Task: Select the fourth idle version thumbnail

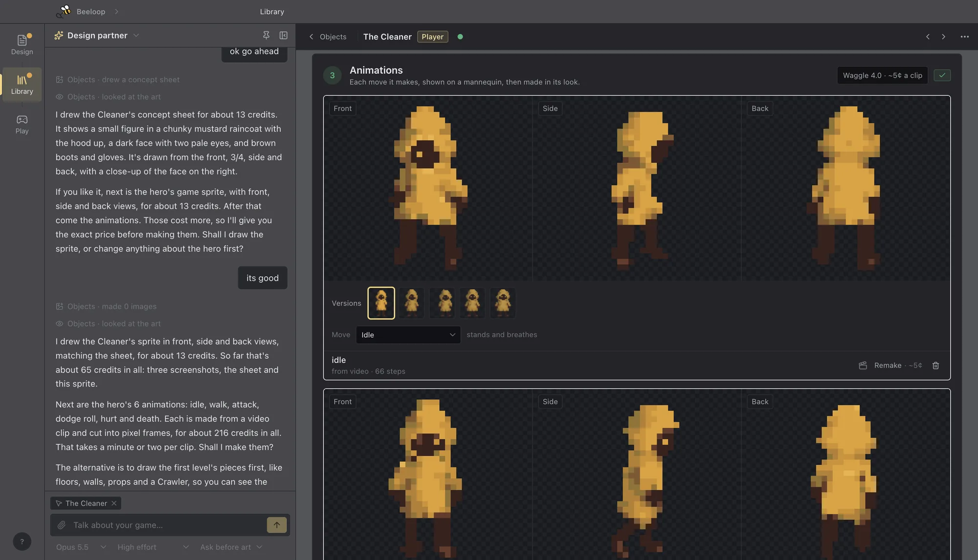Action: point(472,303)
